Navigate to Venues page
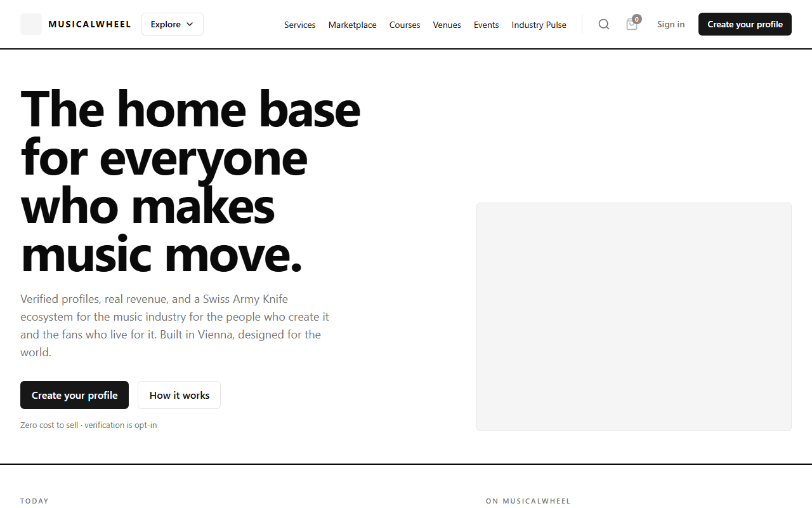 click(447, 25)
